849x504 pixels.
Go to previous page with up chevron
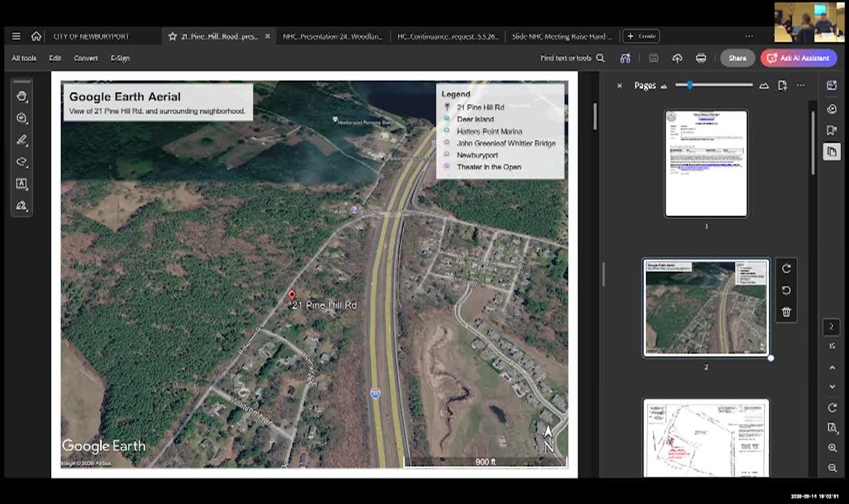[832, 367]
